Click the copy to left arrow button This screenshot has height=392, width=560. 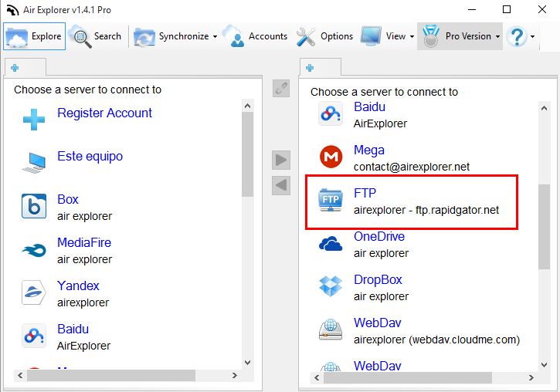(281, 185)
